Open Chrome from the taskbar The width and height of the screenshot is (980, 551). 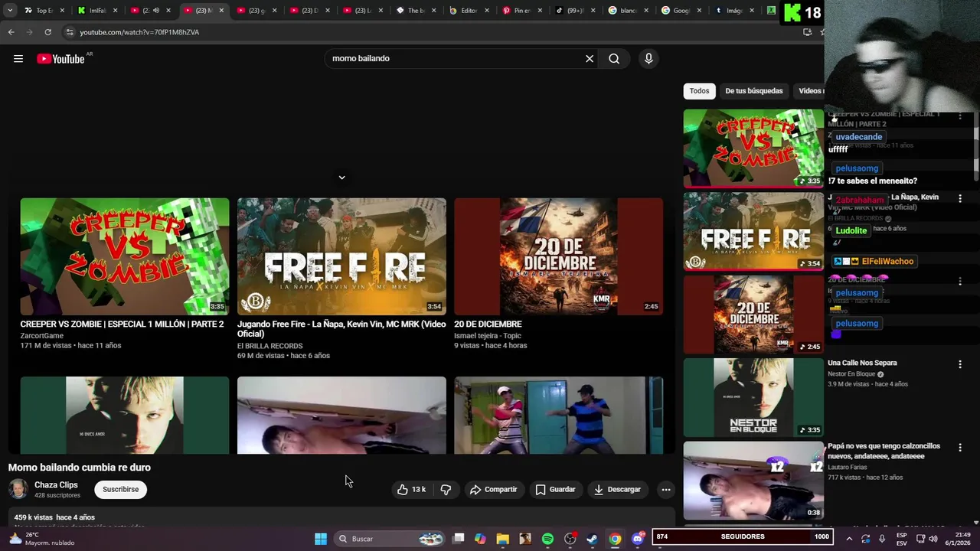click(615, 539)
